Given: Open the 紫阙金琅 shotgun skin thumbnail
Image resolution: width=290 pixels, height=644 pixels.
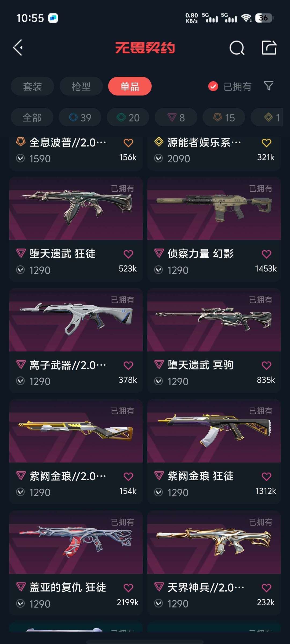Looking at the screenshot, I should pos(76,431).
